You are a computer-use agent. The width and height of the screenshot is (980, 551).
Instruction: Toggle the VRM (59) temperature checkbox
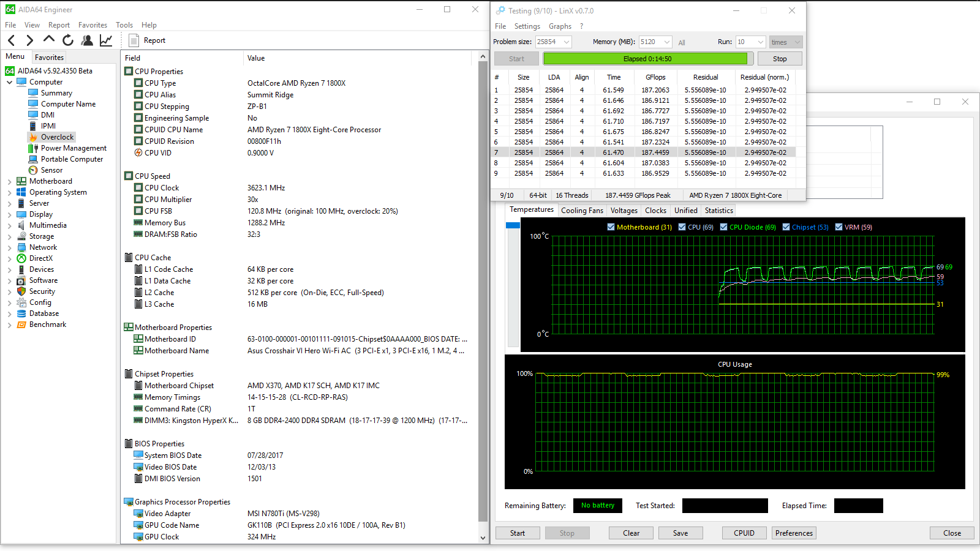pyautogui.click(x=839, y=227)
